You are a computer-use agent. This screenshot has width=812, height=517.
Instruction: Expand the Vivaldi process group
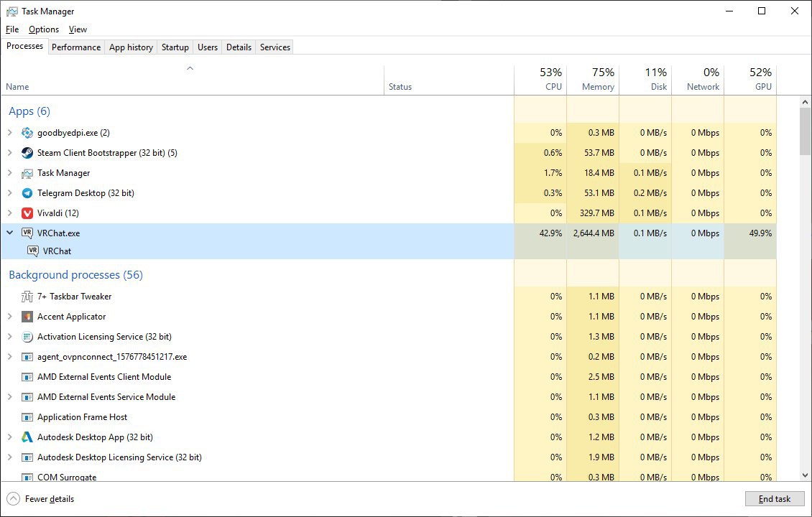click(x=10, y=213)
